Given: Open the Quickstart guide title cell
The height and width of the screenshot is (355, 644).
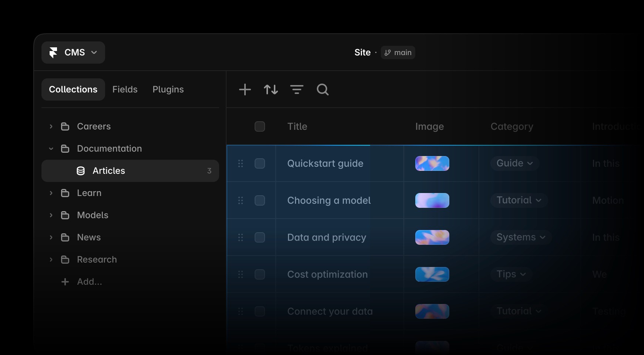Looking at the screenshot, I should click(340, 163).
